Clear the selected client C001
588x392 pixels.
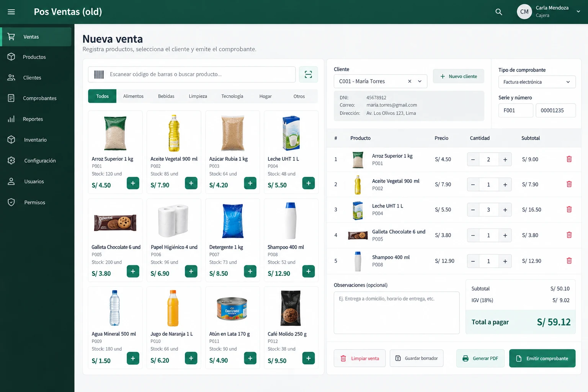[x=410, y=81]
